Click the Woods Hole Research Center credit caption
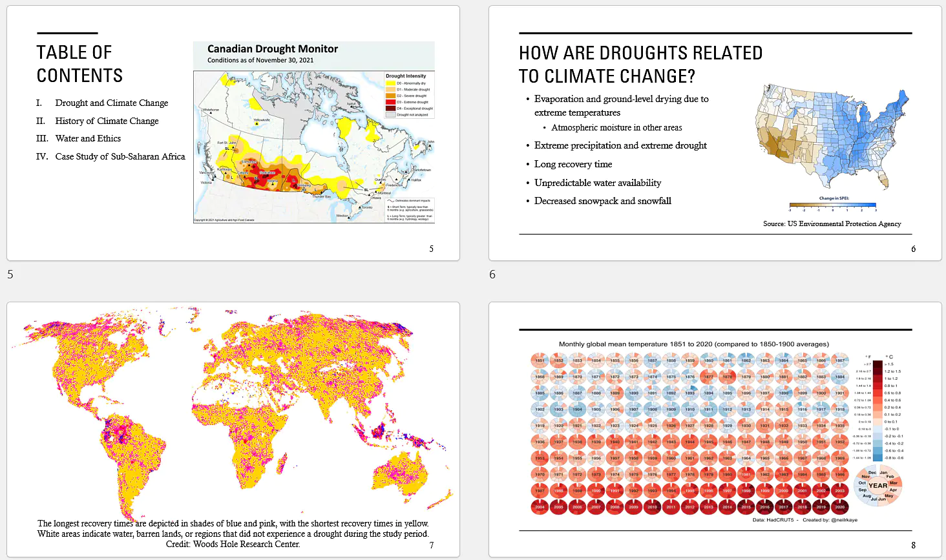Image resolution: width=946 pixels, height=560 pixels. tap(233, 544)
